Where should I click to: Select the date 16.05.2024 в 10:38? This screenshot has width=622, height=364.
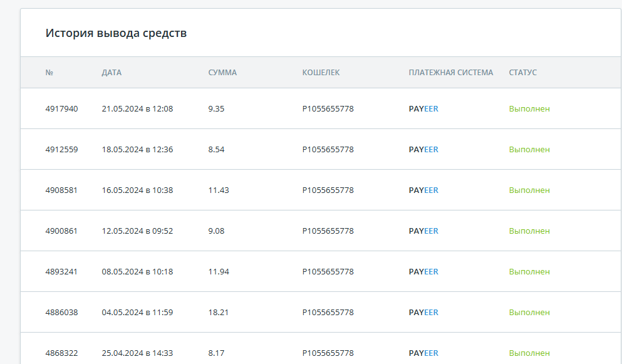pyautogui.click(x=137, y=190)
